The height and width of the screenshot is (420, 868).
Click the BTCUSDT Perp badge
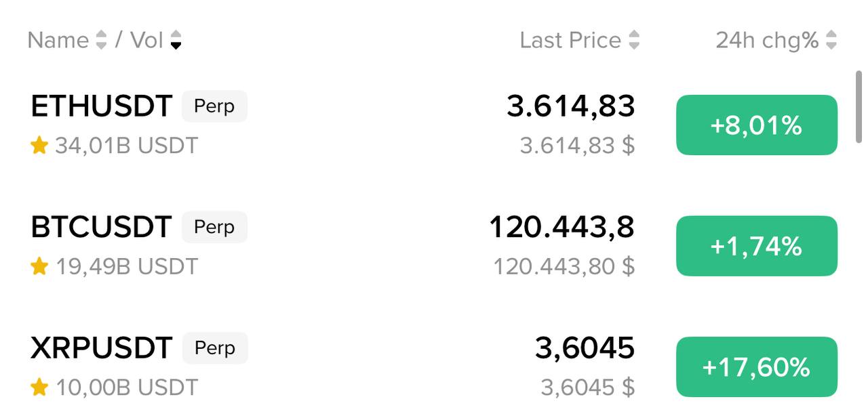click(x=214, y=228)
